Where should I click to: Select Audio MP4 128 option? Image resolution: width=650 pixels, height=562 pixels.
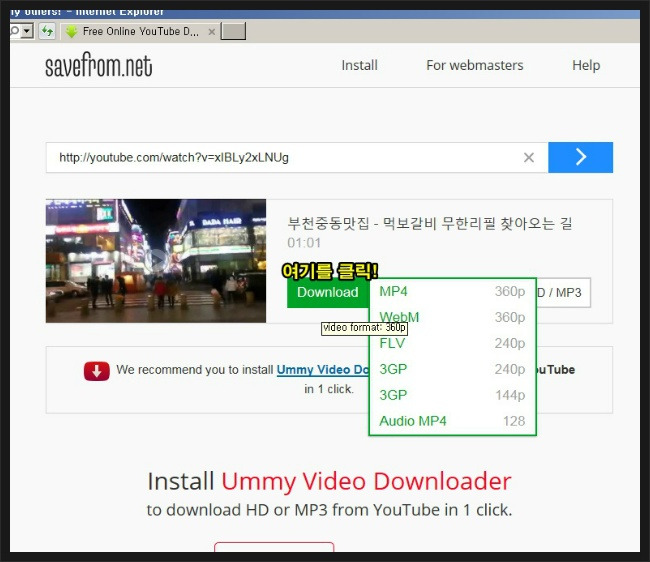coord(452,421)
